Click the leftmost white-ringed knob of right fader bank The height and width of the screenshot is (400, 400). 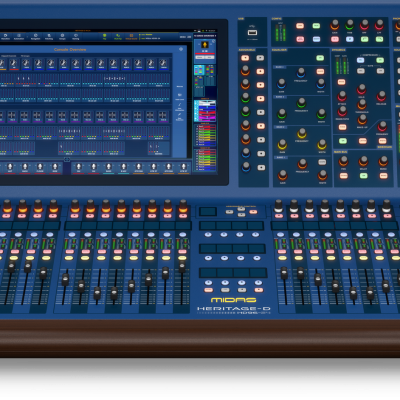(278, 206)
